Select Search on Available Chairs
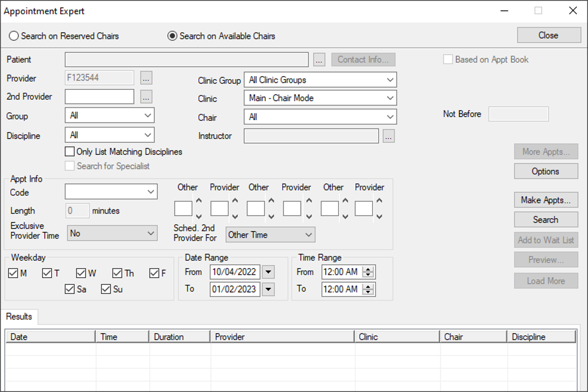Screen dimensions: 588x392 221,36
